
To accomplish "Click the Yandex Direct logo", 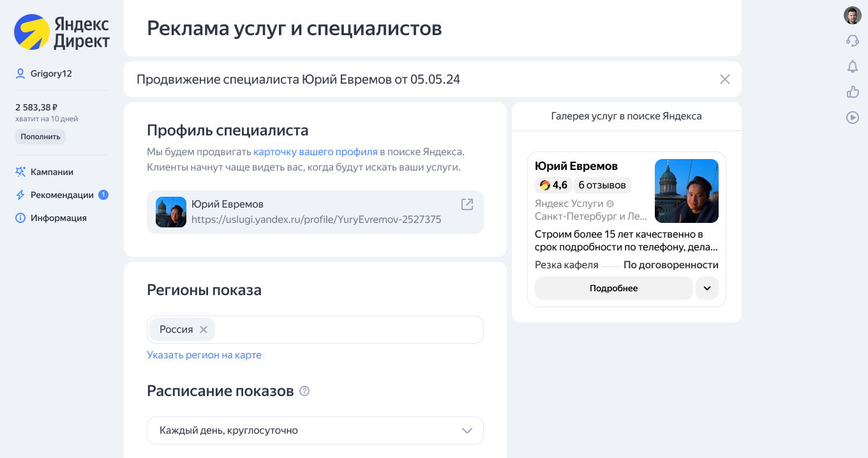I will 62,33.
